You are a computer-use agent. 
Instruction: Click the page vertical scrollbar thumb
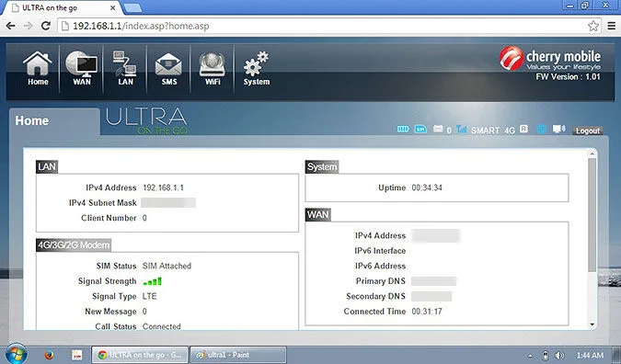[x=592, y=215]
